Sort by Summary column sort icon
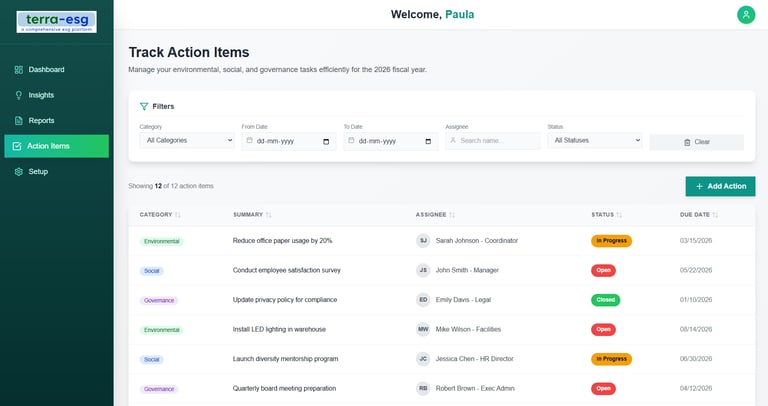Image resolution: width=768 pixels, height=406 pixels. (268, 215)
